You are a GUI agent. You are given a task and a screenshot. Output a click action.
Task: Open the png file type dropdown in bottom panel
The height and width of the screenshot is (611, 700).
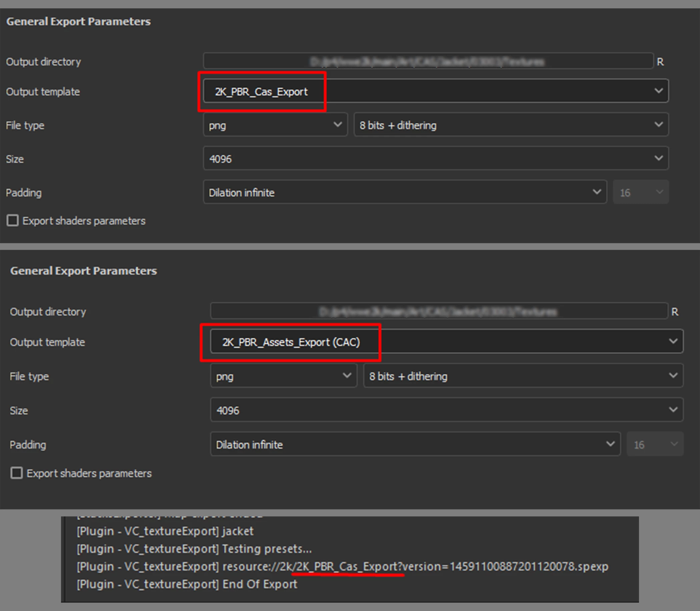coord(283,376)
